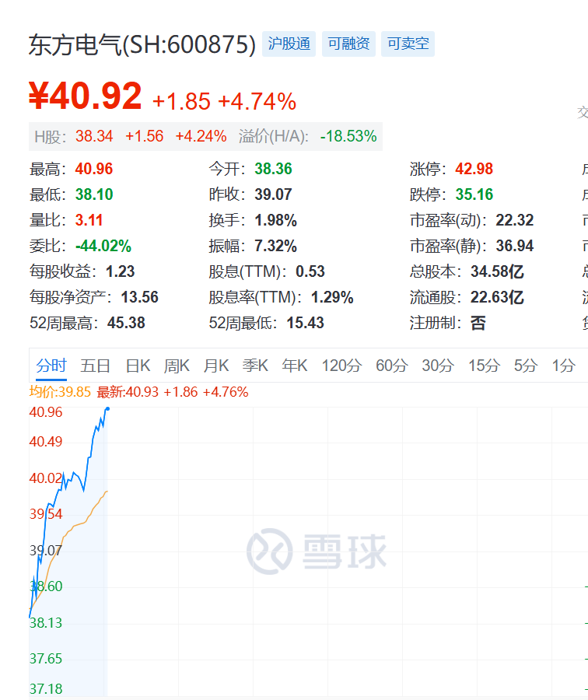
Task: Click the 每股净资产 value 13.56
Action: [x=140, y=297]
